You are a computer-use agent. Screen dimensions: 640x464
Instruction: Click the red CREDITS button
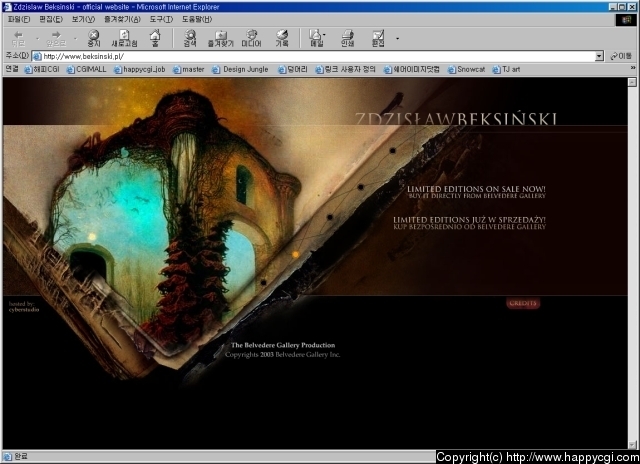click(x=523, y=303)
